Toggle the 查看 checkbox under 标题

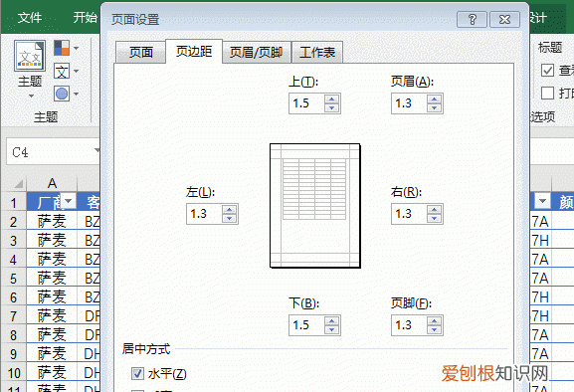pyautogui.click(x=547, y=70)
